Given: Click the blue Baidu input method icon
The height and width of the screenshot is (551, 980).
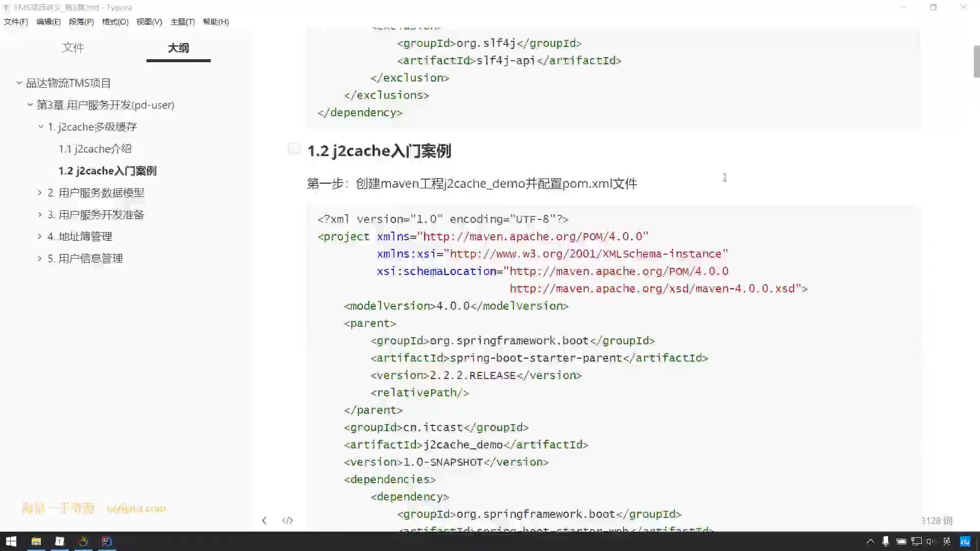Looking at the screenshot, I should click(965, 541).
